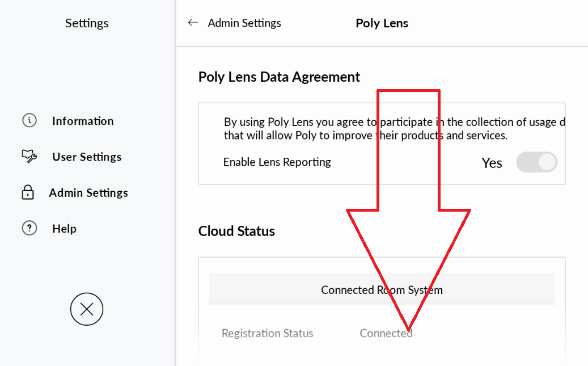Click the back arrow beside Admin Settings
588x366 pixels.
click(x=193, y=22)
